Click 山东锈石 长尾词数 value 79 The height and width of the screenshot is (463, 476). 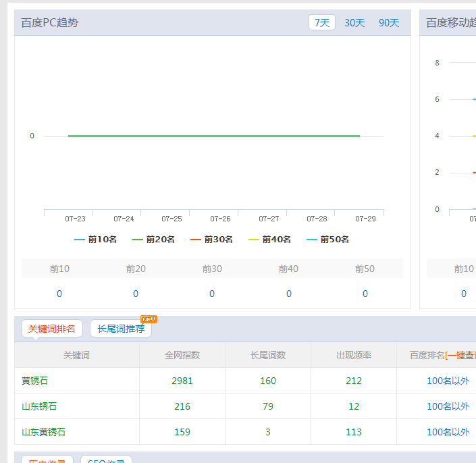coord(268,406)
